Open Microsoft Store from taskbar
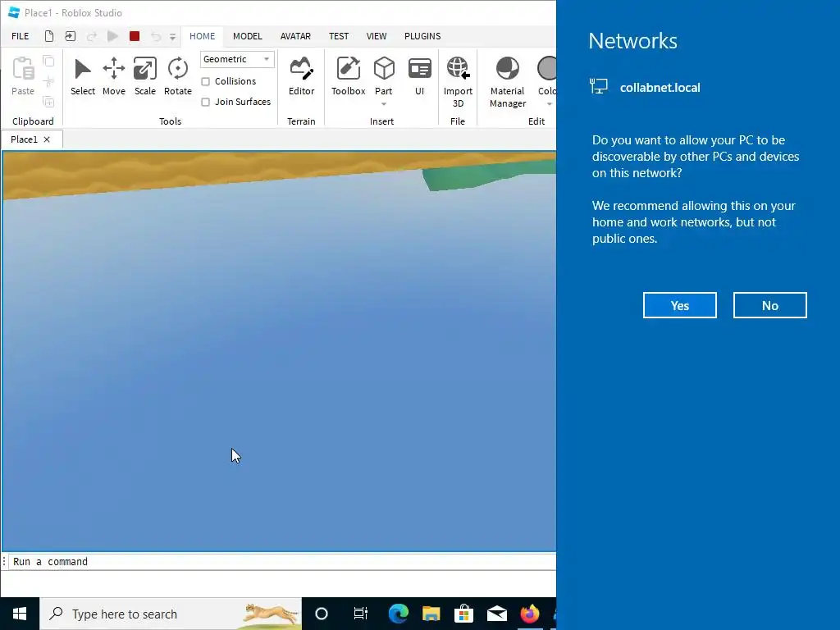This screenshot has width=840, height=630. click(x=464, y=614)
